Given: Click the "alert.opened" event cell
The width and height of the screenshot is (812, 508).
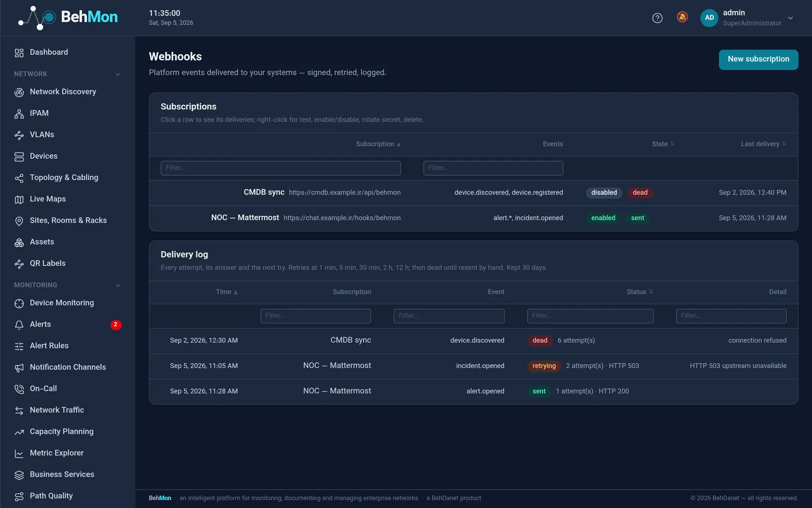Looking at the screenshot, I should coord(485,392).
